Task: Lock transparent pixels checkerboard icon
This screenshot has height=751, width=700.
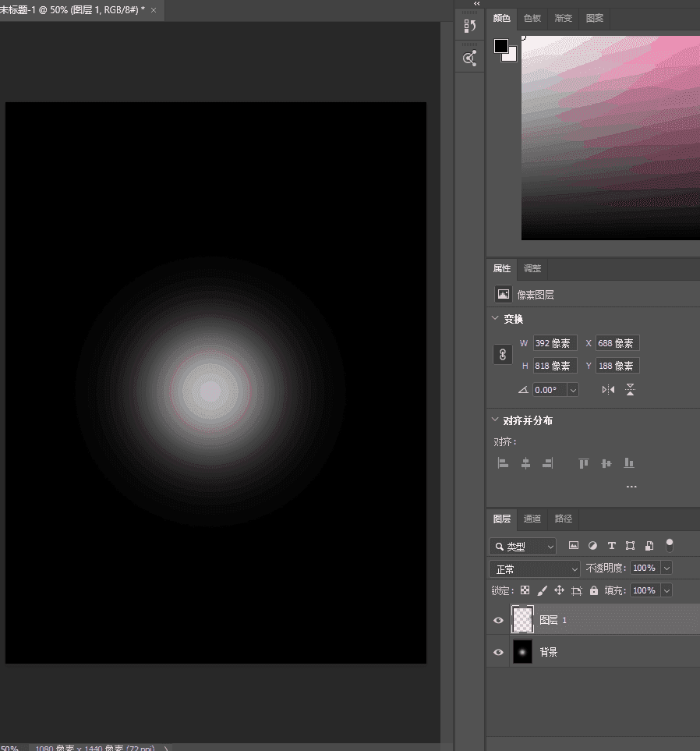Action: [x=525, y=591]
